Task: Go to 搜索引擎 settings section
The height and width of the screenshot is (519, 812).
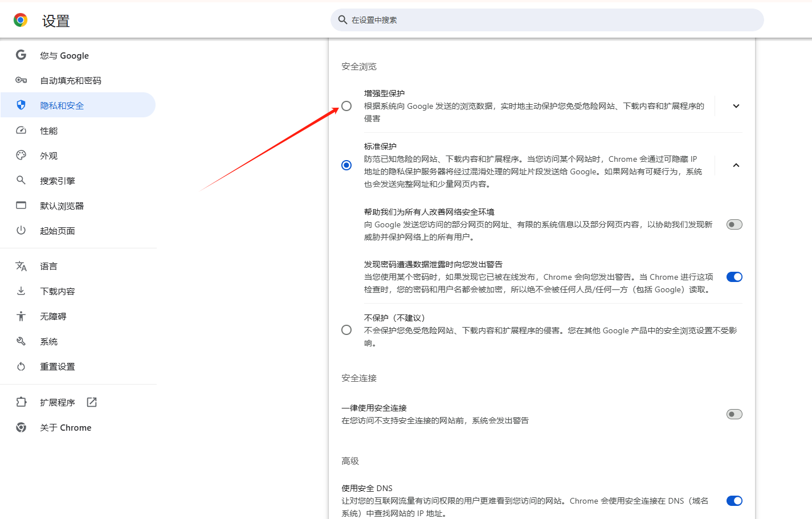Action: click(x=78, y=181)
